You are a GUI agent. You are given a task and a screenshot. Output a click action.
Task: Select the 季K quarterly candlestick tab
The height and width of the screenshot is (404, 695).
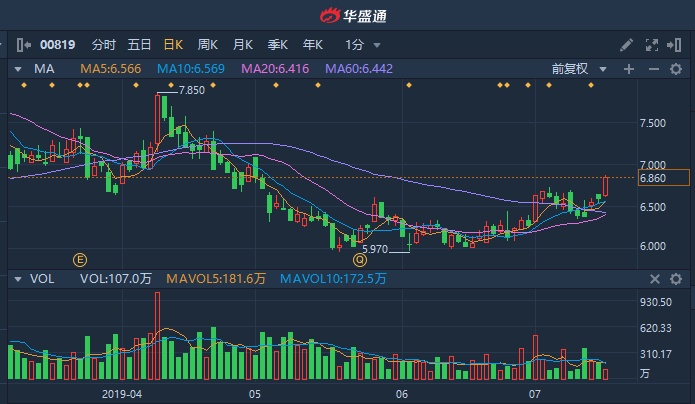point(277,45)
